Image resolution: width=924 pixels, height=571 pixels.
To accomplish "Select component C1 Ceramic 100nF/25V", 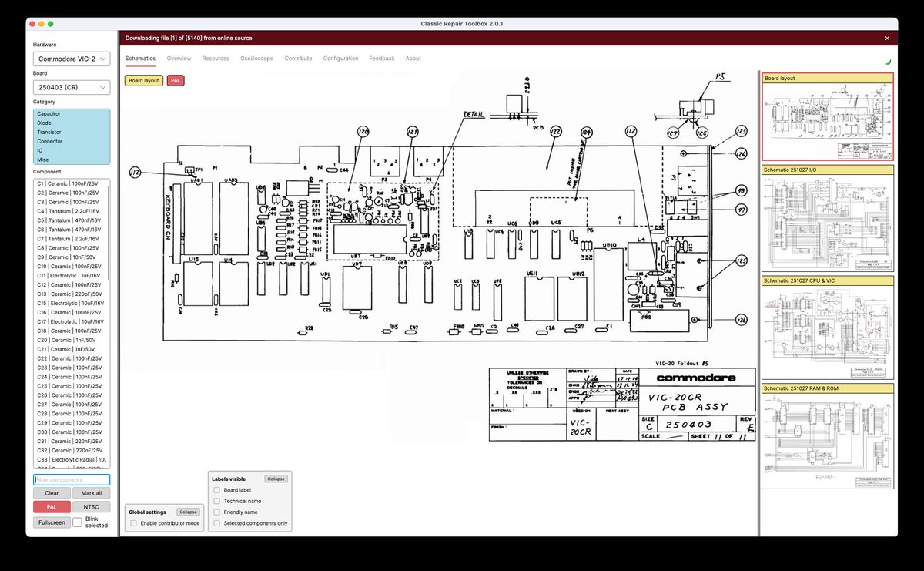I will coord(70,183).
